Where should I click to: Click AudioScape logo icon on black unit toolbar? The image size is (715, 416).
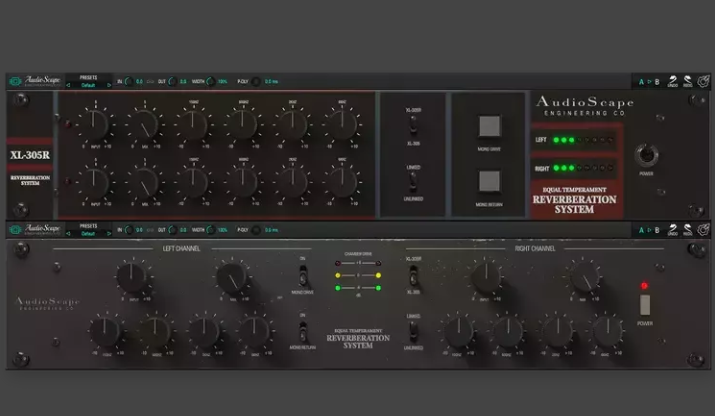coord(16,229)
